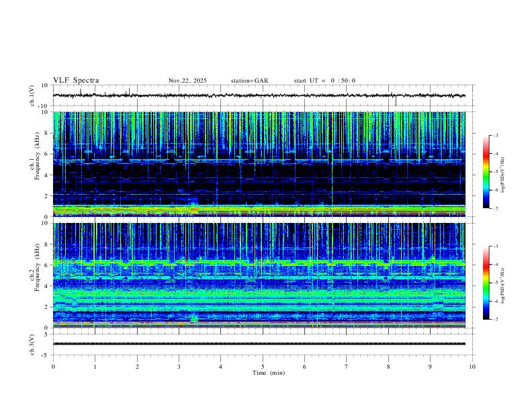The height and width of the screenshot is (411, 532).
Task: Click the ch.3 flat black signal trace
Action: click(x=259, y=344)
